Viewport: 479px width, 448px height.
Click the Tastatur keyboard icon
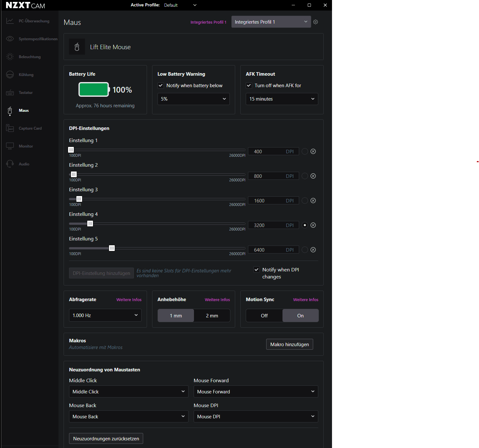10,93
